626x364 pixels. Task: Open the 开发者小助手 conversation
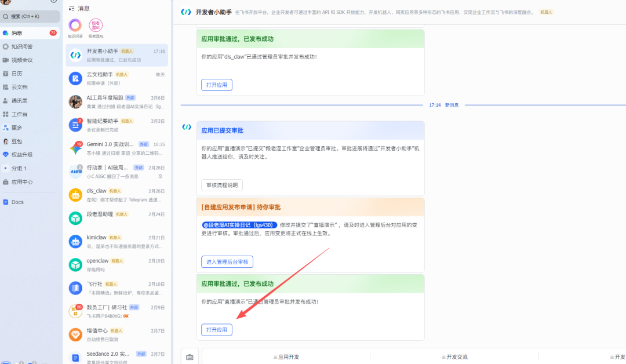pyautogui.click(x=117, y=55)
